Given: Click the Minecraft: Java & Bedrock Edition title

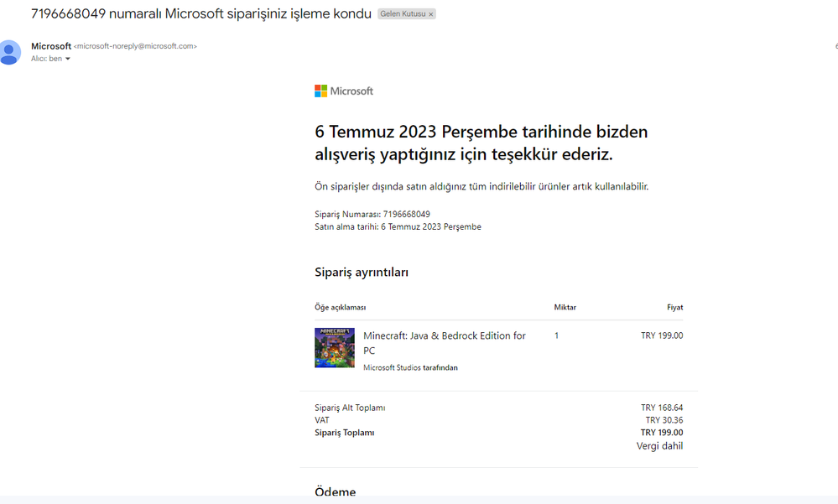Looking at the screenshot, I should click(444, 343).
